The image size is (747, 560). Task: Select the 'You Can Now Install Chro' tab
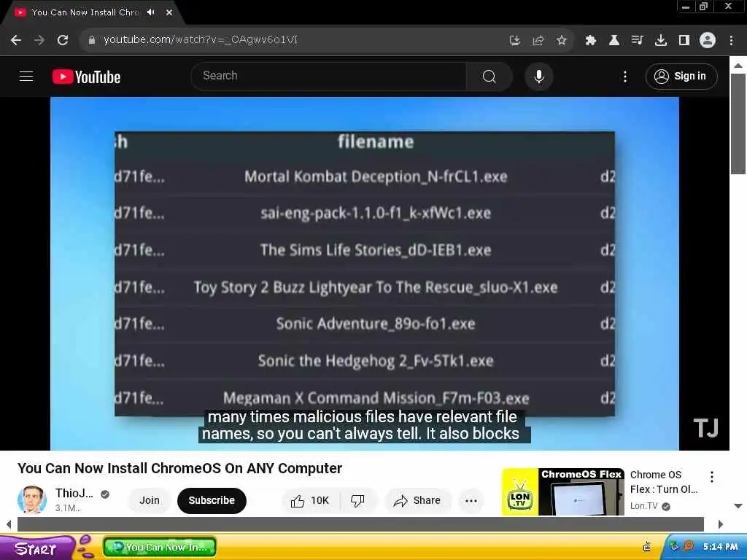85,12
